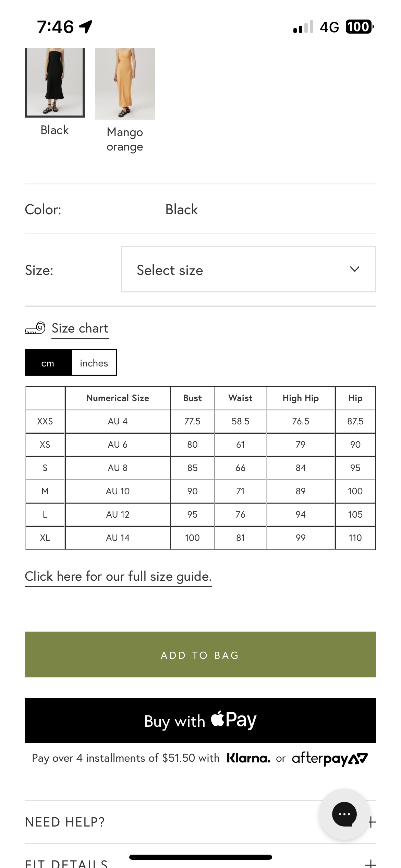The image size is (401, 868).
Task: Tap the cellular signal bars icon
Action: (303, 27)
